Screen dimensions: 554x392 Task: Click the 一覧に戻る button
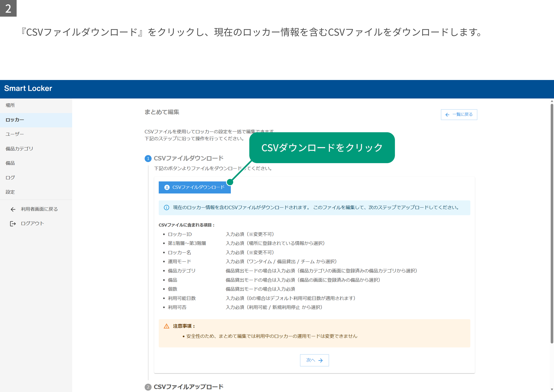tap(459, 115)
